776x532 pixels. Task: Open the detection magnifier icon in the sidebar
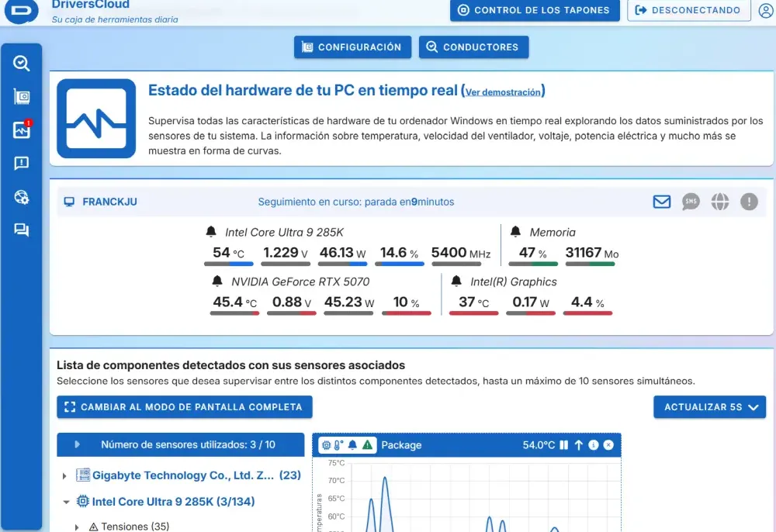pos(21,64)
